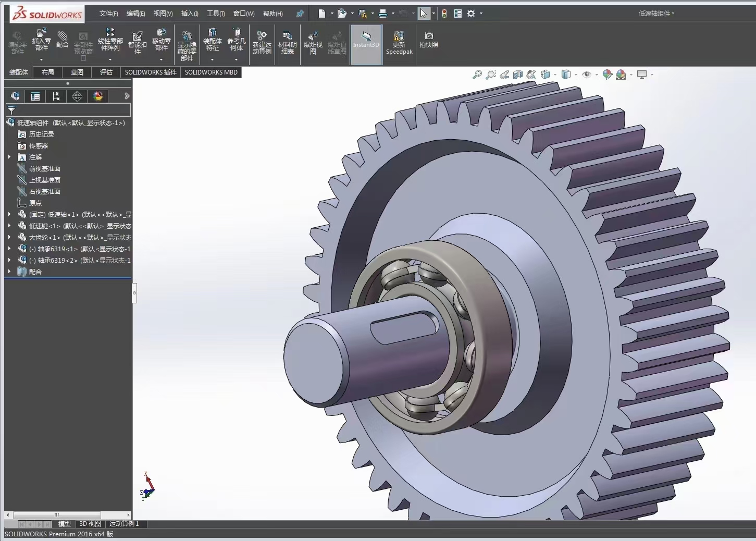This screenshot has height=541, width=756.
Task: Click the Select cursor tool
Action: [x=424, y=14]
